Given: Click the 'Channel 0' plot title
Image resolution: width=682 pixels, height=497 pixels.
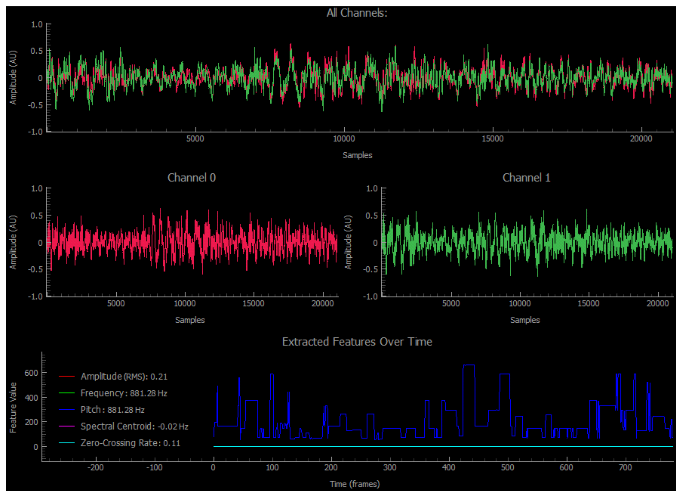Looking at the screenshot, I should pyautogui.click(x=191, y=178).
